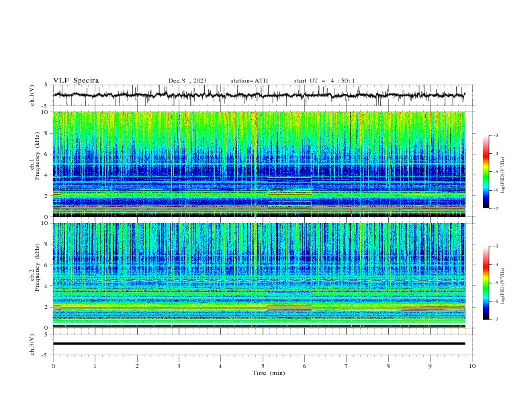Click the 'start UT = 4 : 50: 1' text
532x411 pixels.
pyautogui.click(x=324, y=81)
